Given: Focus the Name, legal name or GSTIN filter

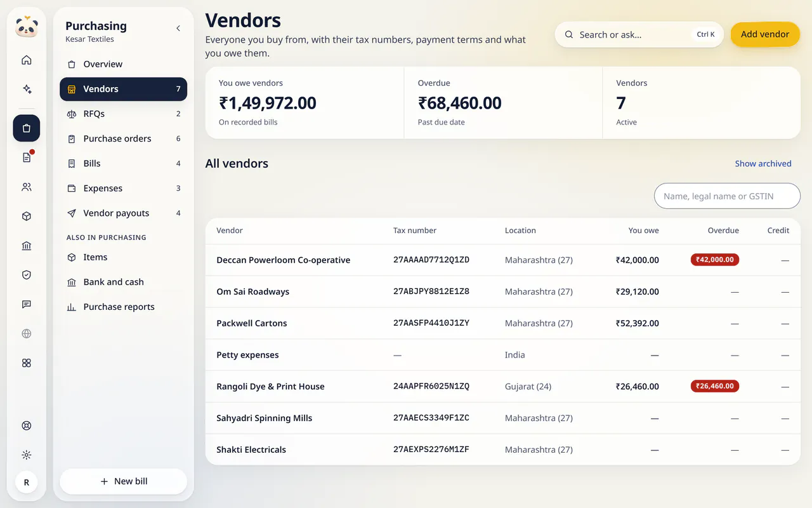Looking at the screenshot, I should click(727, 196).
